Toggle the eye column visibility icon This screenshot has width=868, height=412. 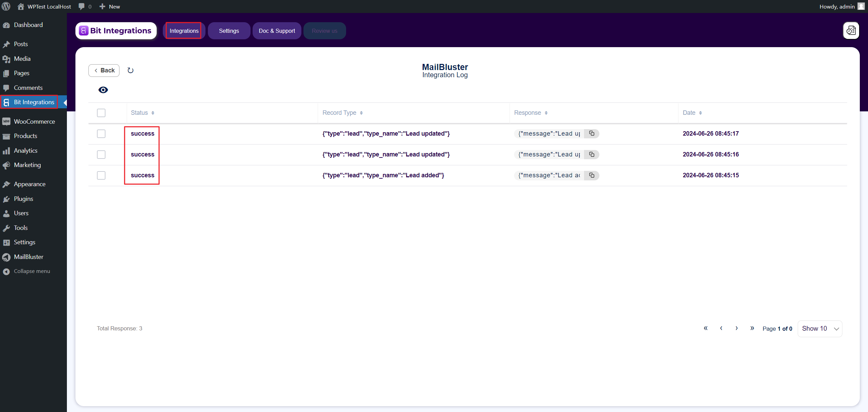pos(103,90)
